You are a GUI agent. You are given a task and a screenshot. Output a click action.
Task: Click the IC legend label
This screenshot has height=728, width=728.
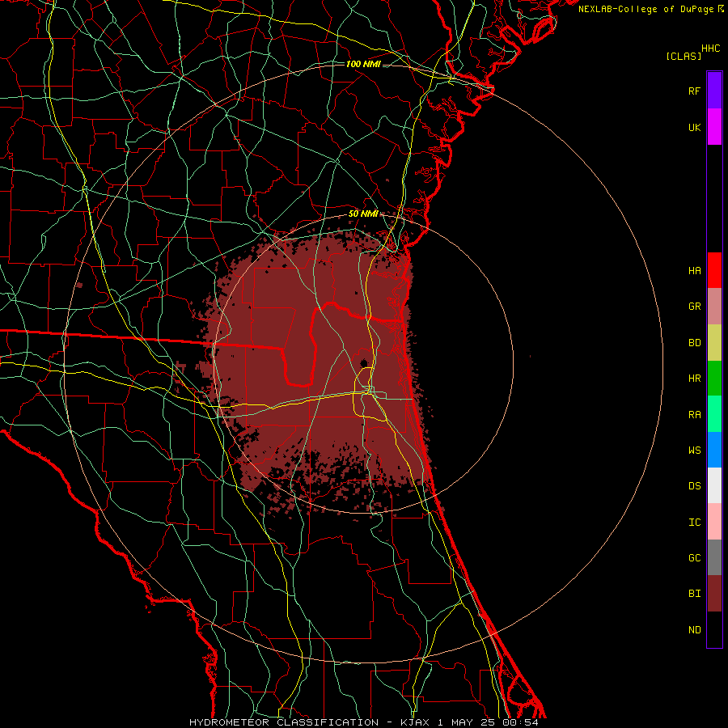point(695,523)
